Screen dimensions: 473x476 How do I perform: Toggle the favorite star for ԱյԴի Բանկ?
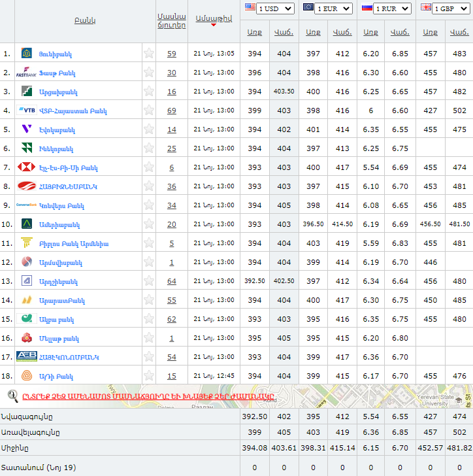click(x=149, y=376)
